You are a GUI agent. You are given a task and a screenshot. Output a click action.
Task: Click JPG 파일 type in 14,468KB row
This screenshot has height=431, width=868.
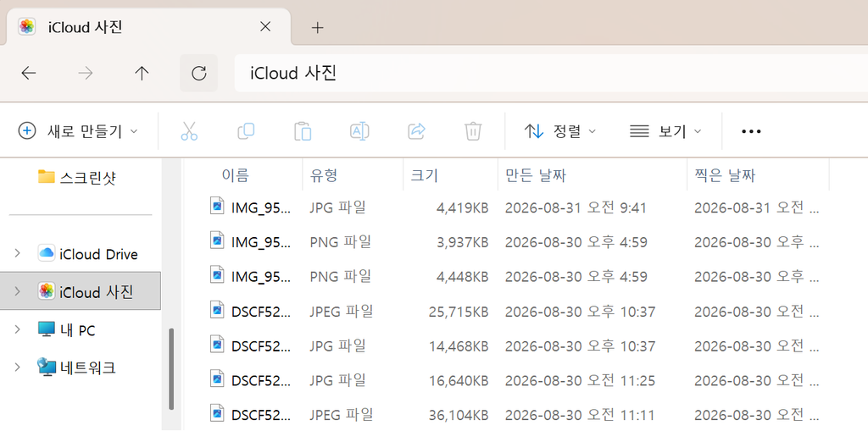click(x=337, y=346)
